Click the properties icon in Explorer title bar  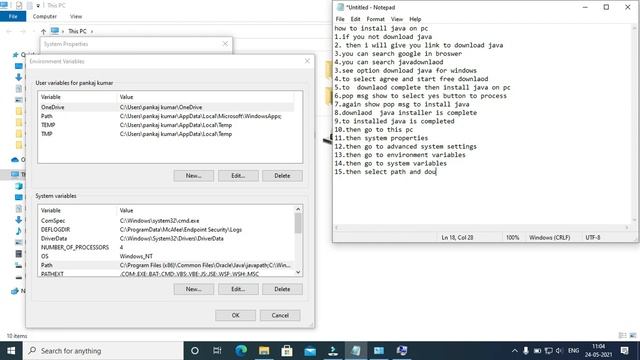(x=19, y=6)
